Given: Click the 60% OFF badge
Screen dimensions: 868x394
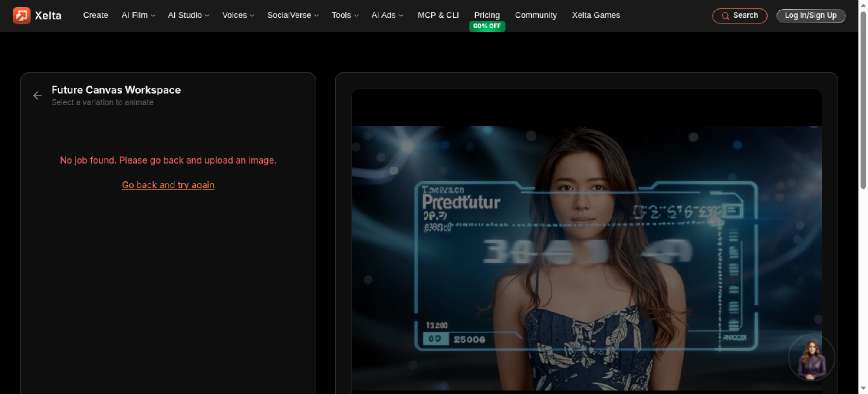Looking at the screenshot, I should point(487,26).
